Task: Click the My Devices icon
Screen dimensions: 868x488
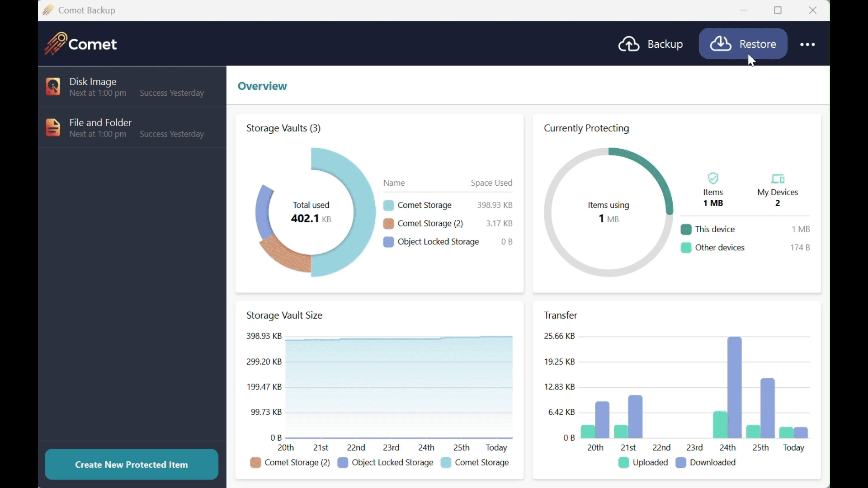Action: (x=778, y=178)
